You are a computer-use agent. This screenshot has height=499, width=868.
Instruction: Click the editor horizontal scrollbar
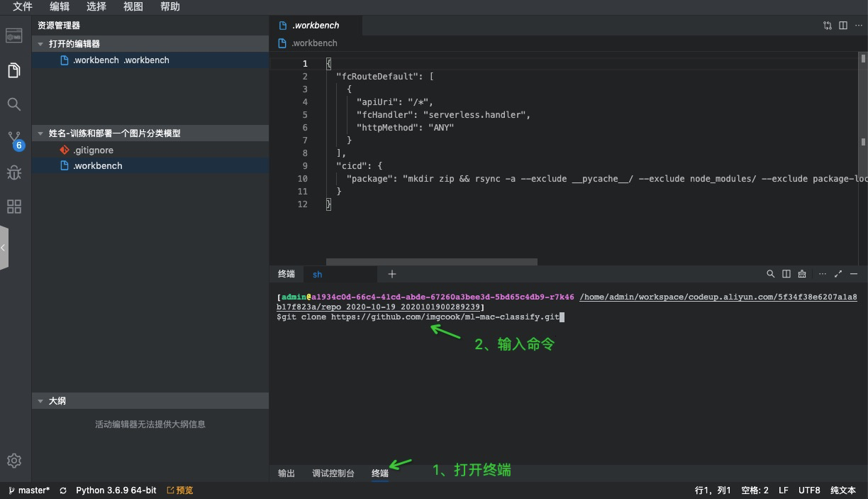(x=432, y=262)
